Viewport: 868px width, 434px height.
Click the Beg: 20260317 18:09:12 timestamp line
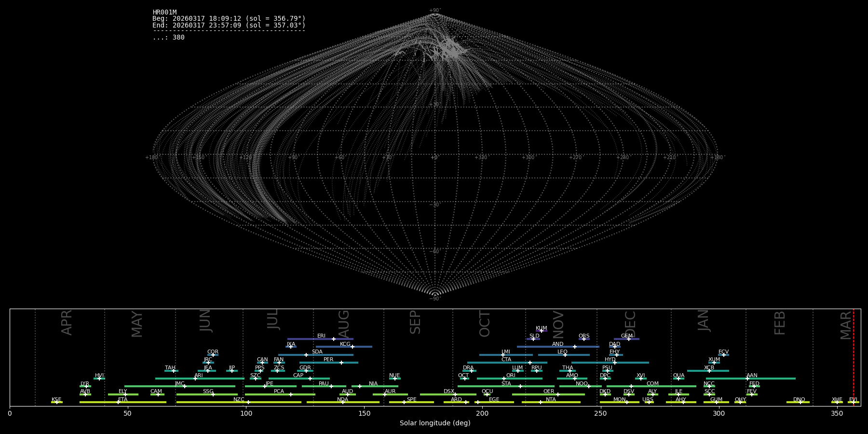pos(229,19)
